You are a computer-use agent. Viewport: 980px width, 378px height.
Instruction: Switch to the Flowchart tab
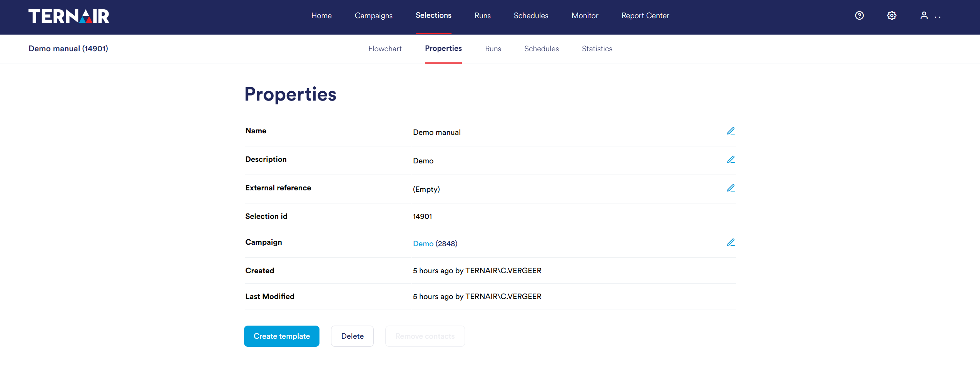pos(385,49)
